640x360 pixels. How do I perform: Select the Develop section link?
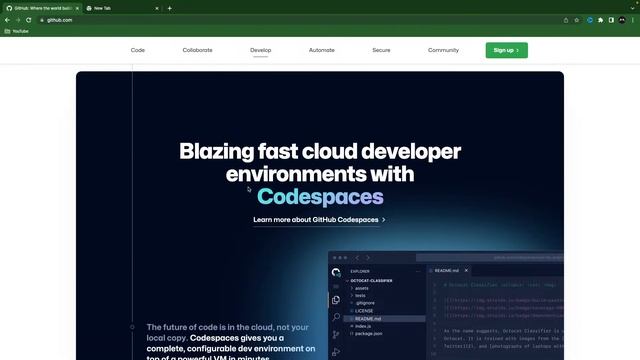pyautogui.click(x=260, y=50)
